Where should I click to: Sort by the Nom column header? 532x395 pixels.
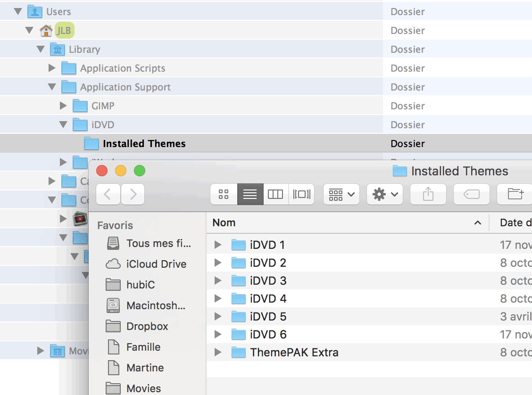(x=348, y=223)
